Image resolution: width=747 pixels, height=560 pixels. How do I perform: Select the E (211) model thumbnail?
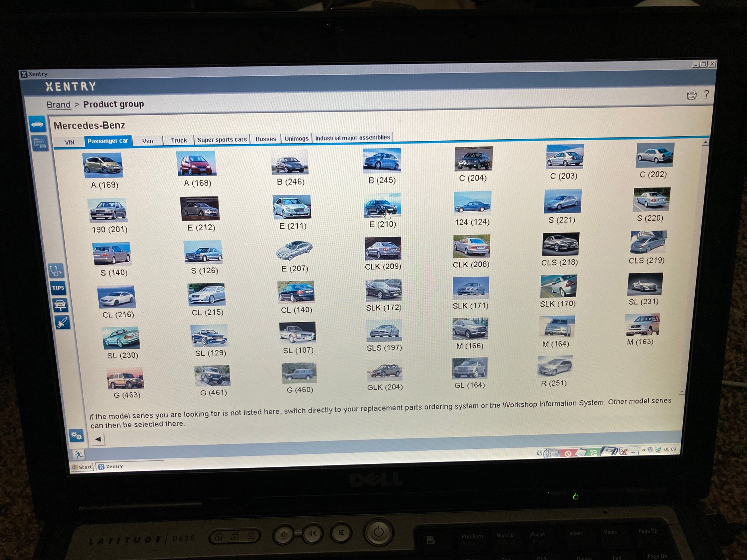pyautogui.click(x=292, y=207)
